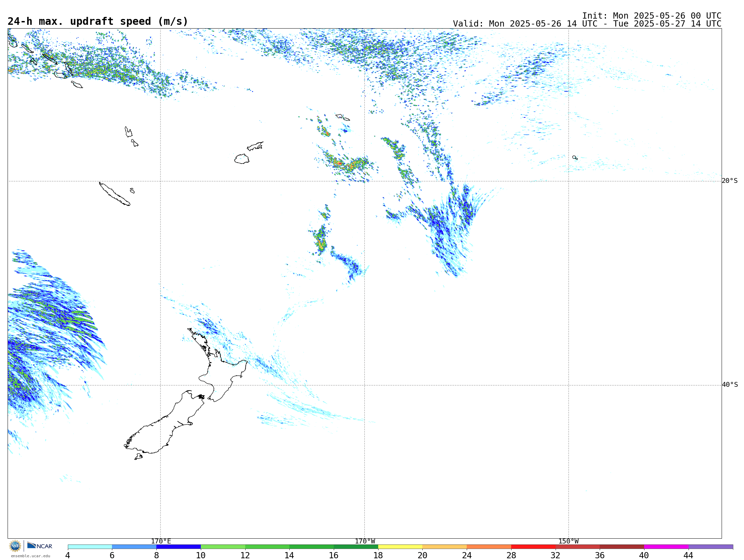This screenshot has width=744, height=560.
Task: Click the orange 24-28 colorbar swatch
Action: [x=489, y=547]
